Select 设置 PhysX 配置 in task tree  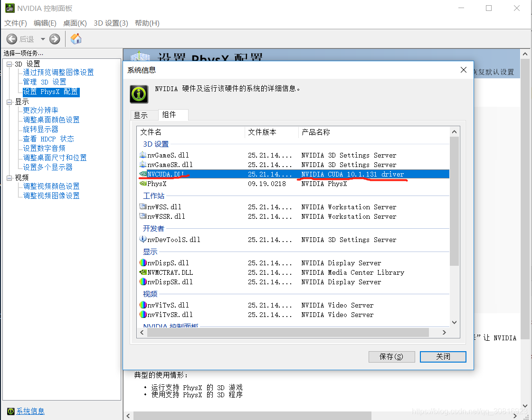point(51,92)
